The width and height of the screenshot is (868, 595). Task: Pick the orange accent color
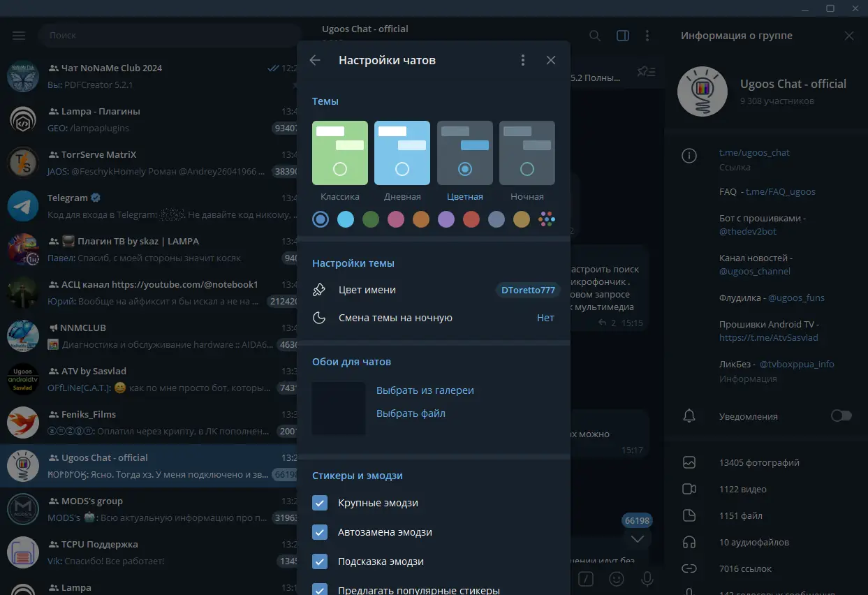[x=421, y=219]
